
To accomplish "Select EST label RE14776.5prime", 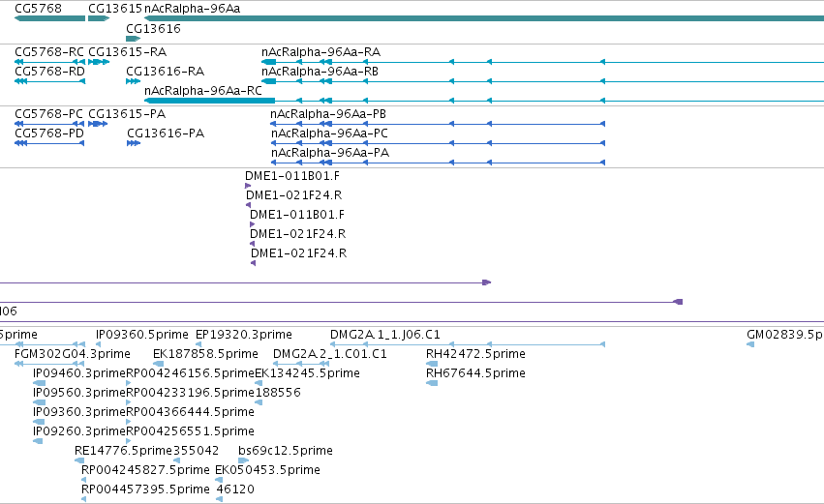I will click(x=124, y=451).
